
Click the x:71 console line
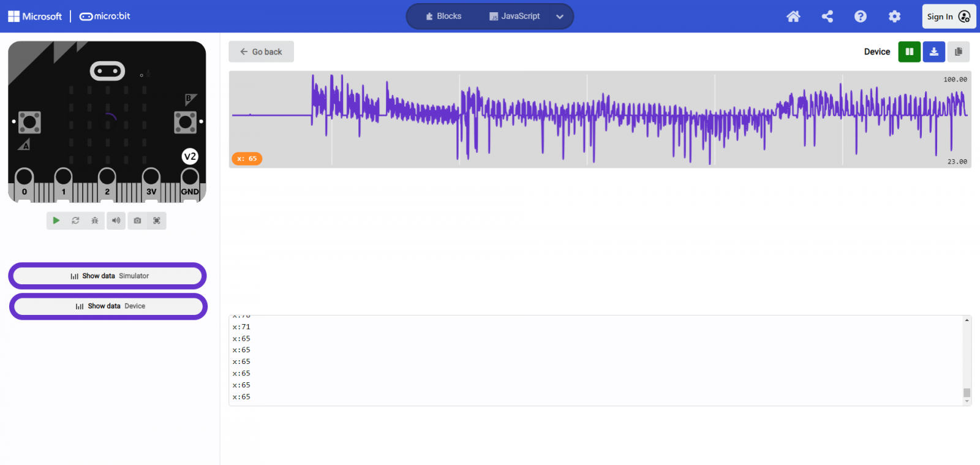[x=241, y=327]
